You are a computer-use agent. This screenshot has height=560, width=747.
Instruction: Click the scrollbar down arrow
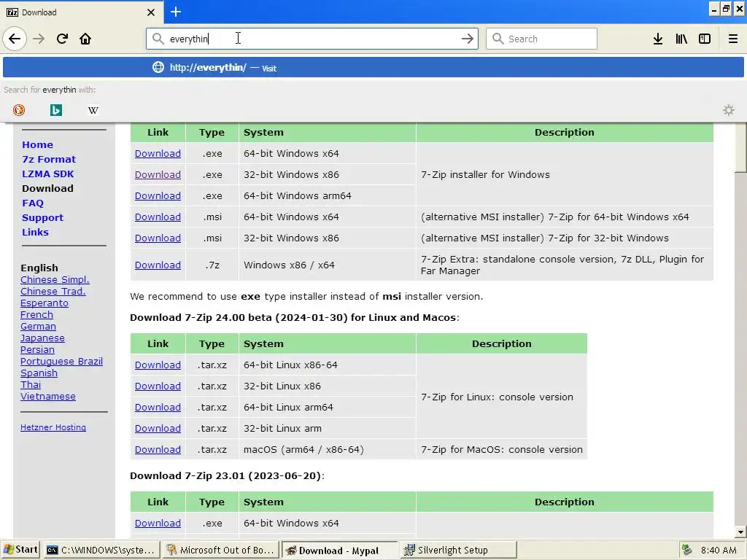point(740,532)
